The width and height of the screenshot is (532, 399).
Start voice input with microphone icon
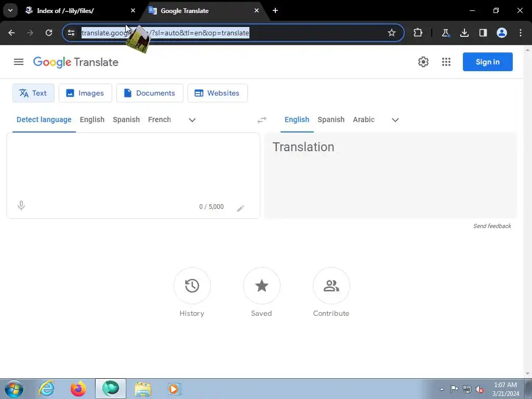[x=21, y=206]
